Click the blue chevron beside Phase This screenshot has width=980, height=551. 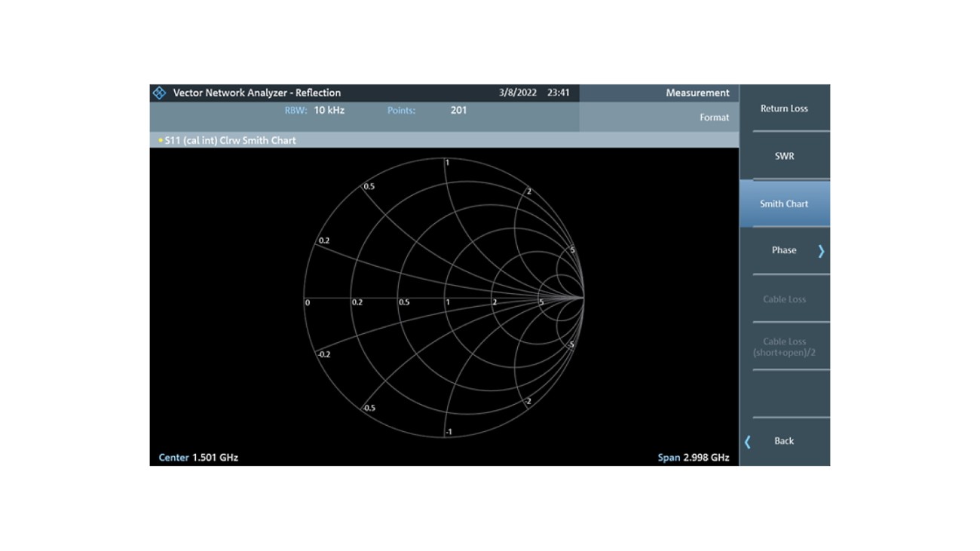pos(822,251)
